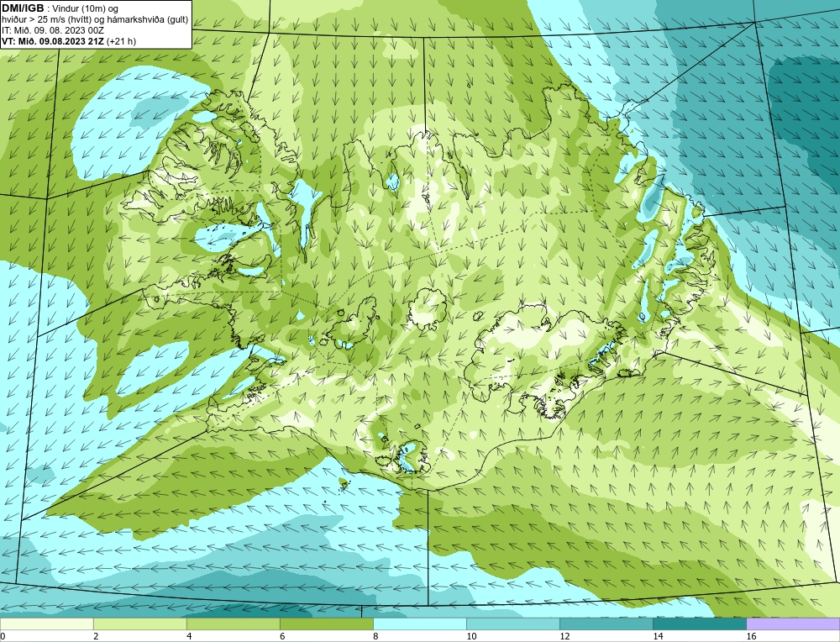Click the legend label 8

[375, 636]
